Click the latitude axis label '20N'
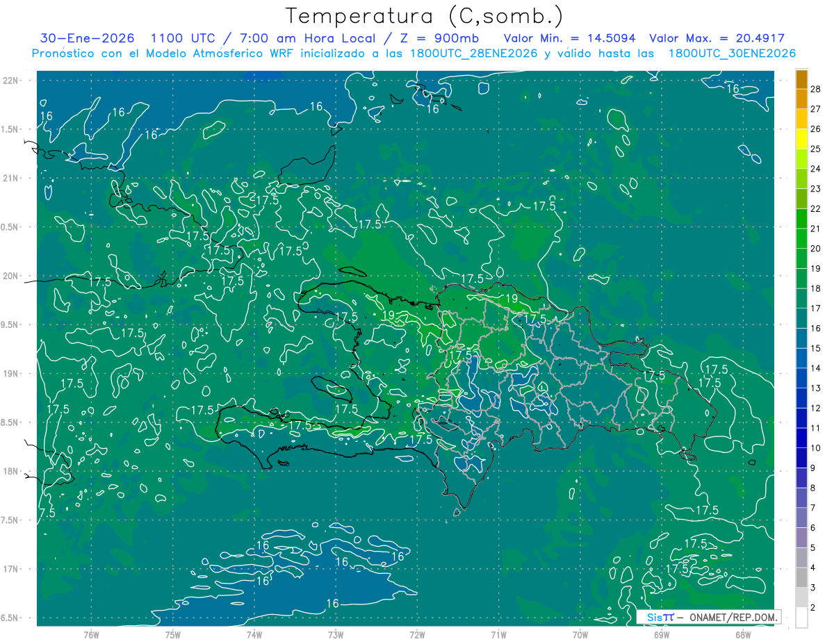 point(11,276)
